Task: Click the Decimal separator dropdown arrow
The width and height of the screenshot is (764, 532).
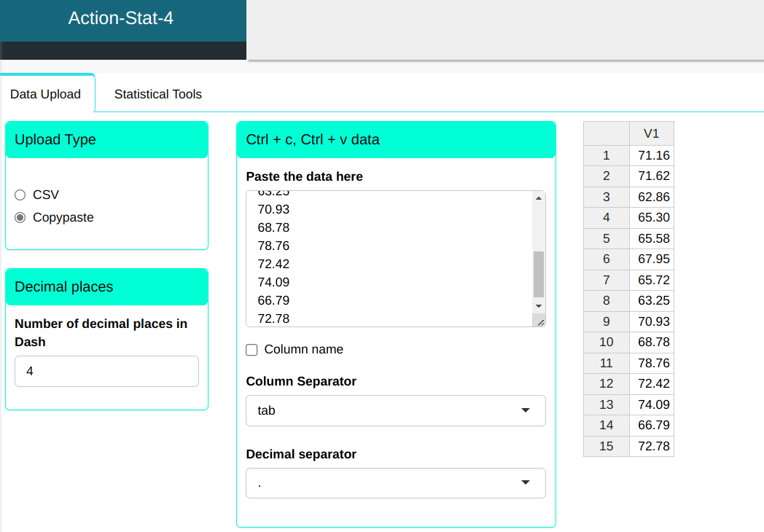Action: pyautogui.click(x=526, y=483)
